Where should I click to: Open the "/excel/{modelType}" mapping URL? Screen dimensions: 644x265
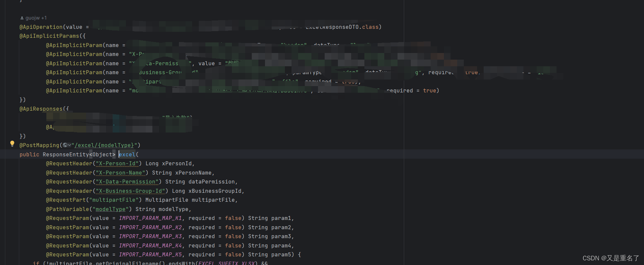click(105, 145)
